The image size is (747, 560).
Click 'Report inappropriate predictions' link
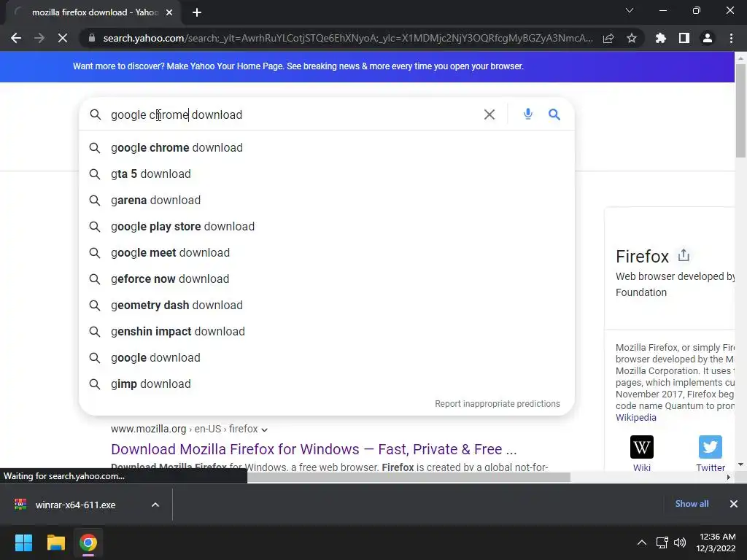498,404
